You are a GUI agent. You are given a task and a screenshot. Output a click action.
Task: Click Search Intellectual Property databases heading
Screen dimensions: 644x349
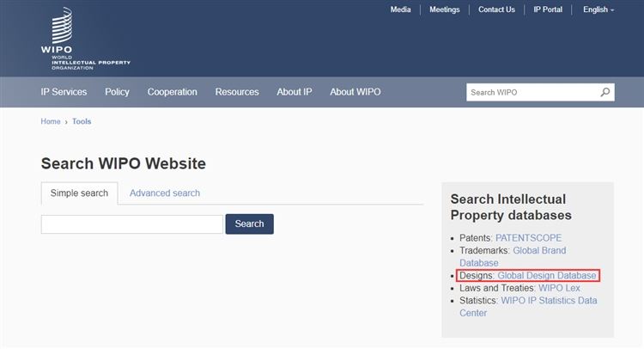pos(511,207)
